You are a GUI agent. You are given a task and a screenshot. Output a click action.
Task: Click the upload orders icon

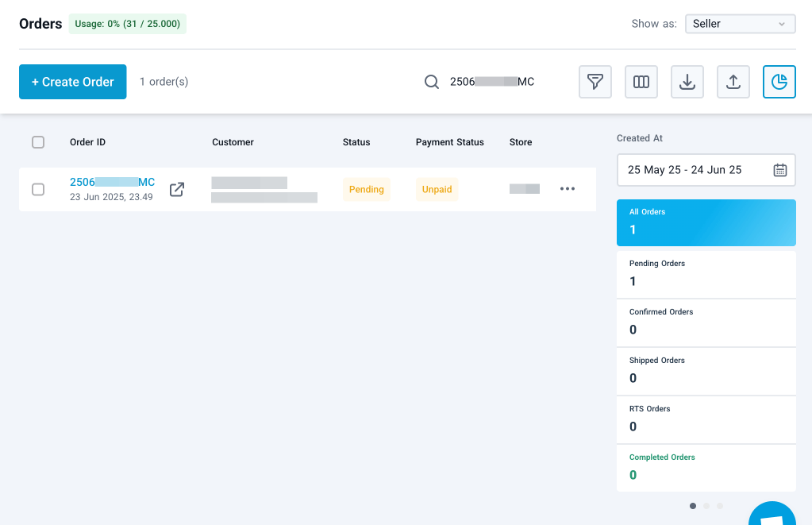point(733,82)
